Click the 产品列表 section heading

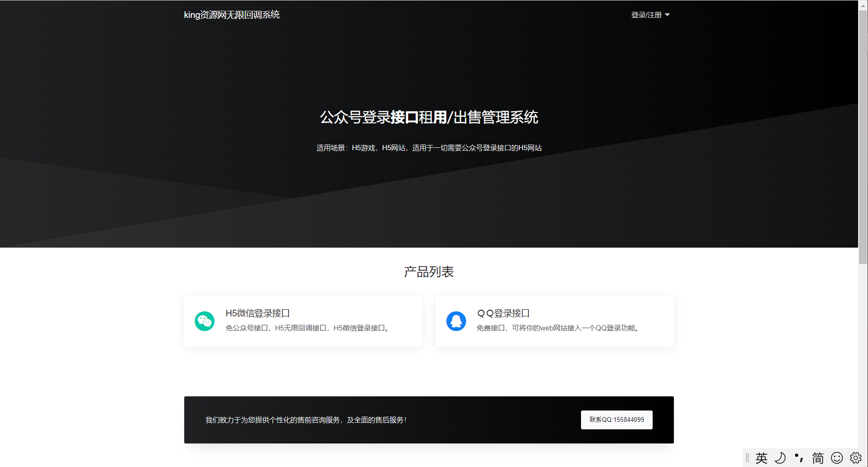(428, 272)
